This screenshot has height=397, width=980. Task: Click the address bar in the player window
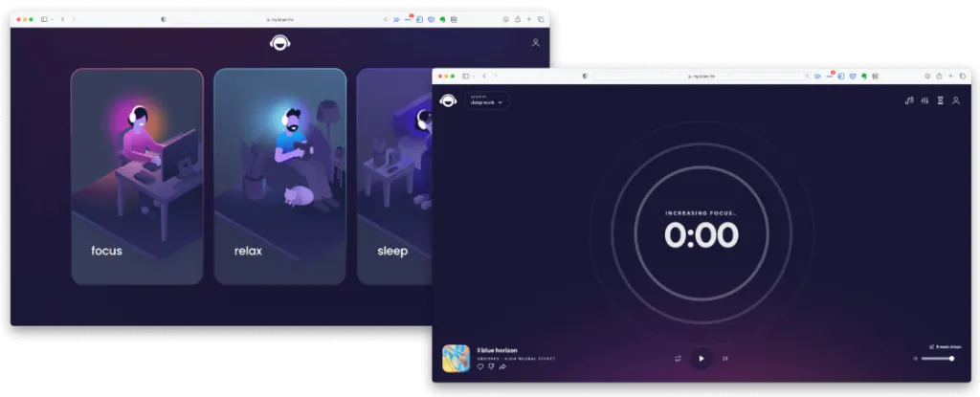(702, 76)
